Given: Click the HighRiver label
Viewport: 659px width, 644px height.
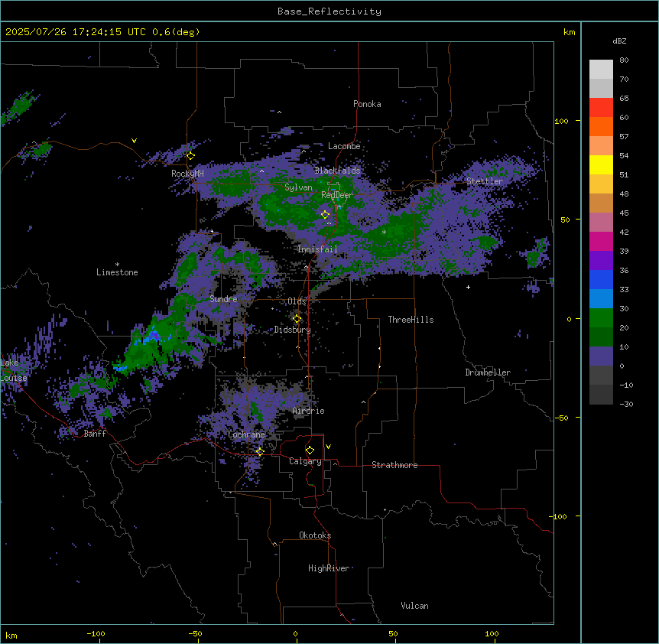Looking at the screenshot, I should coord(329,568).
